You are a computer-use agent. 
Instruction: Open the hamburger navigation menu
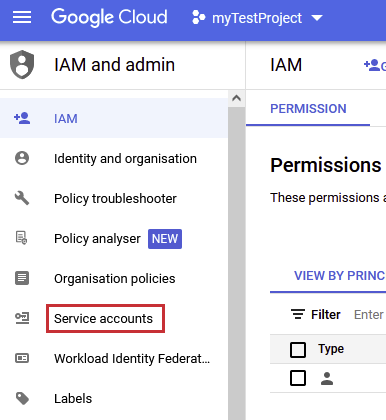coord(22,17)
